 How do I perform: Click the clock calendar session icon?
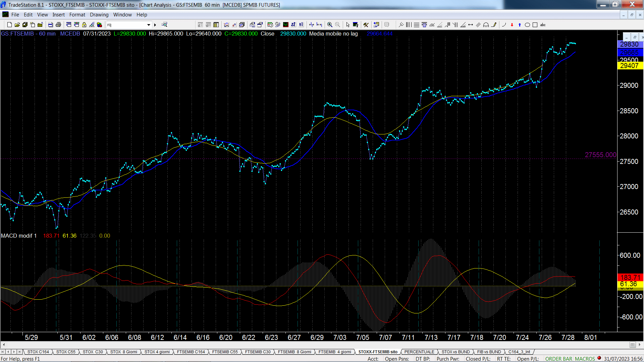click(270, 25)
